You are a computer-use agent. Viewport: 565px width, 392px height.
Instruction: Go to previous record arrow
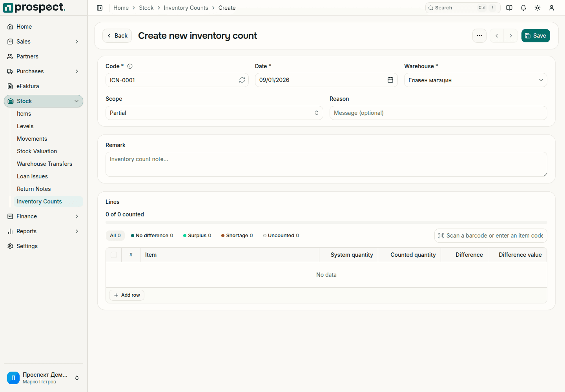point(497,36)
